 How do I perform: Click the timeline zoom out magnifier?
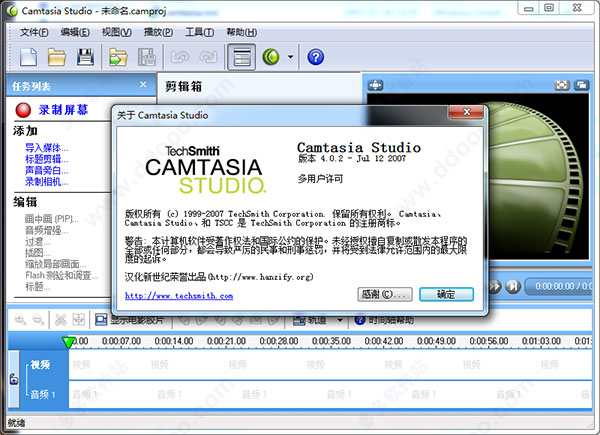(x=38, y=319)
